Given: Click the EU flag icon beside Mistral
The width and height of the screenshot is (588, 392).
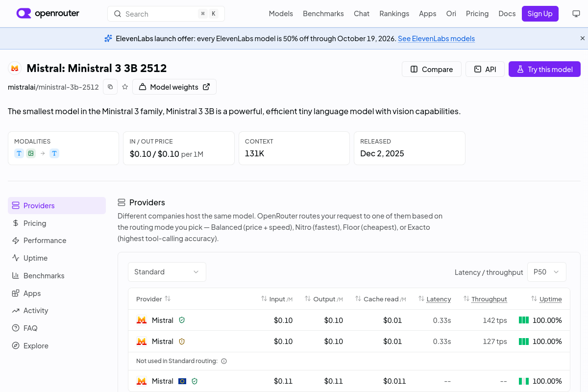Looking at the screenshot, I should 182,381.
